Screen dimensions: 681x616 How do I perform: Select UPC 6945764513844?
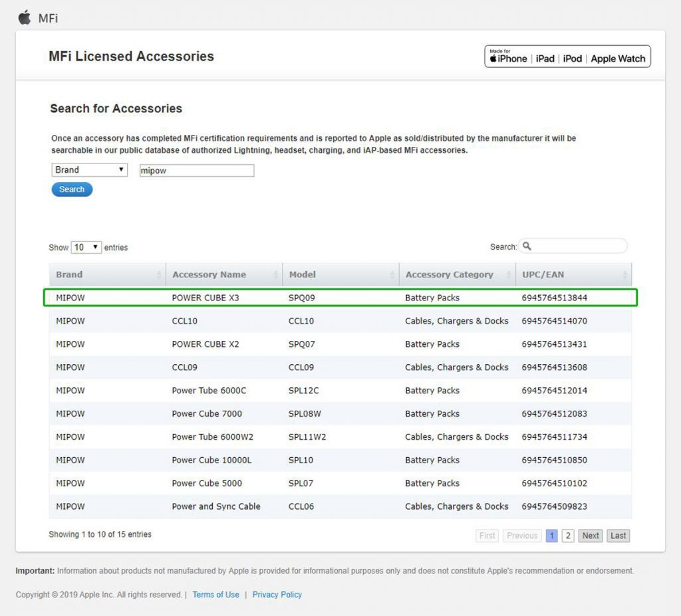pos(554,298)
